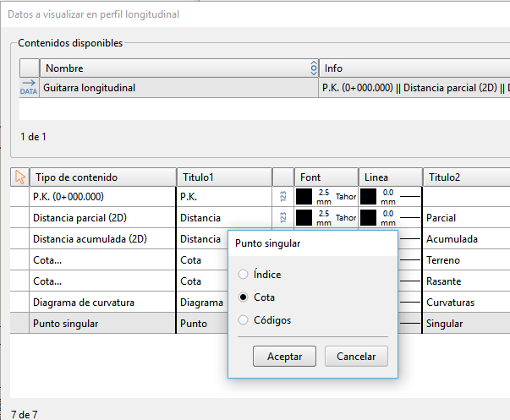Open the font color swatch in P.K. row
This screenshot has height=420, width=510.
coord(304,196)
